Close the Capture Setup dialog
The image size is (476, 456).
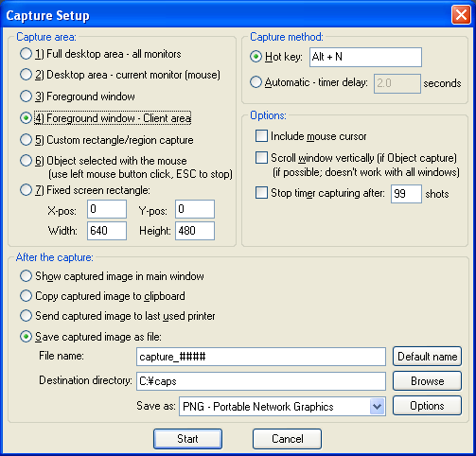pos(461,14)
